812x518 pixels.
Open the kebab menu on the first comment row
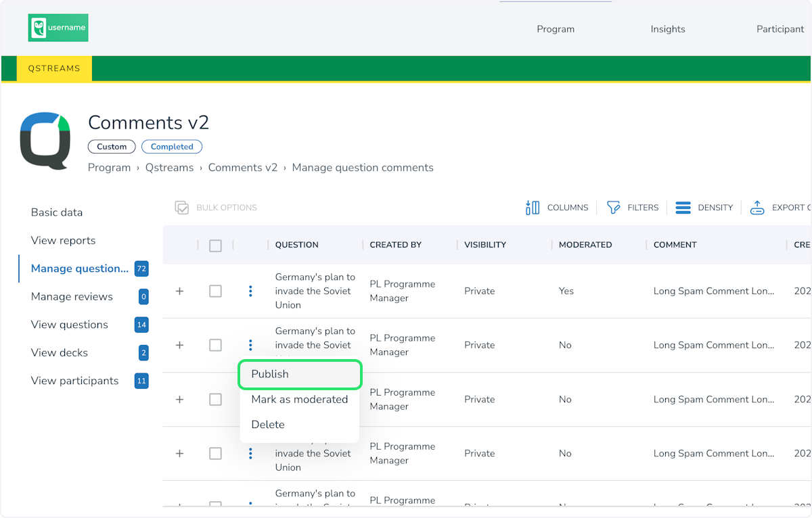point(250,291)
